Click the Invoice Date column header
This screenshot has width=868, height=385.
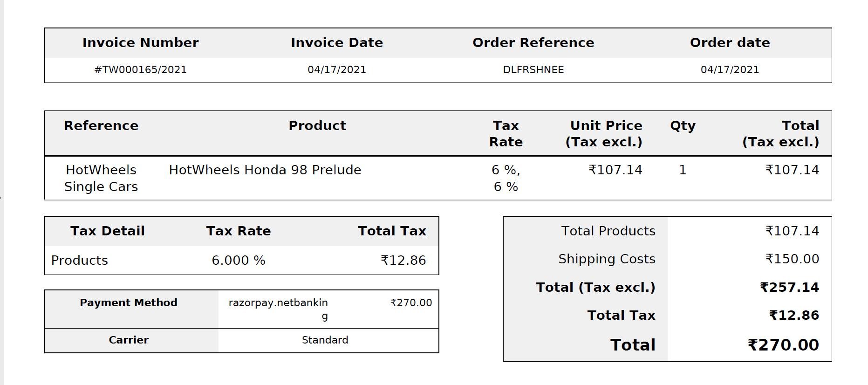tap(336, 43)
